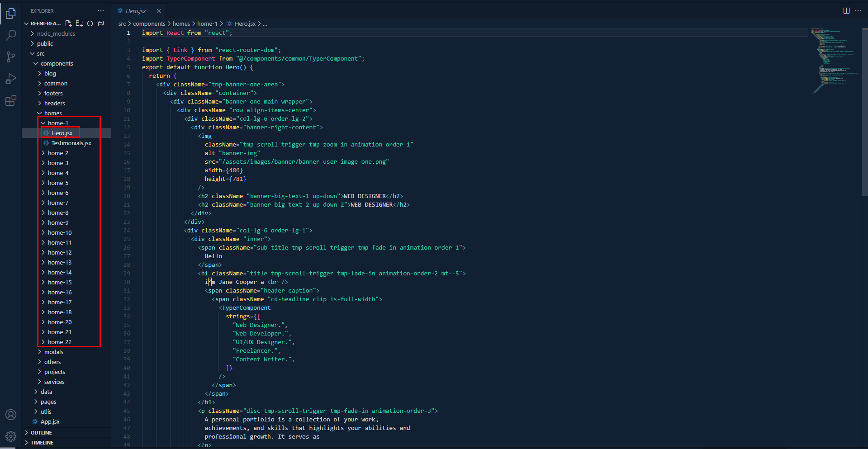Click the New File icon in Explorer
Screen dimensions: 868x449
68,24
